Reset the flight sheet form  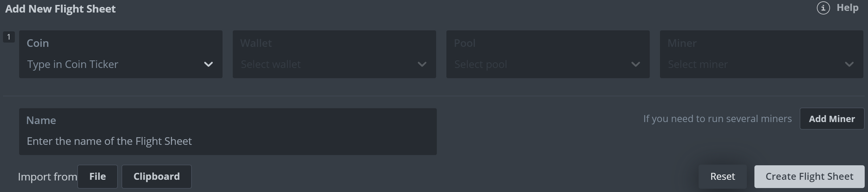point(722,176)
